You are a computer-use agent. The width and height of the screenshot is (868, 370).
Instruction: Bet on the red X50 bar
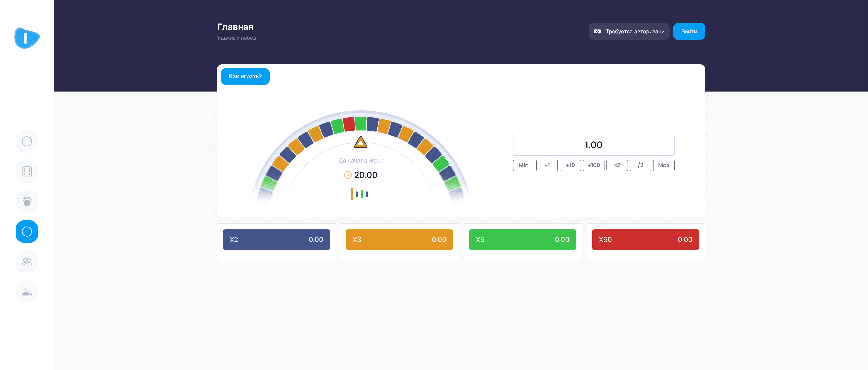click(x=645, y=239)
